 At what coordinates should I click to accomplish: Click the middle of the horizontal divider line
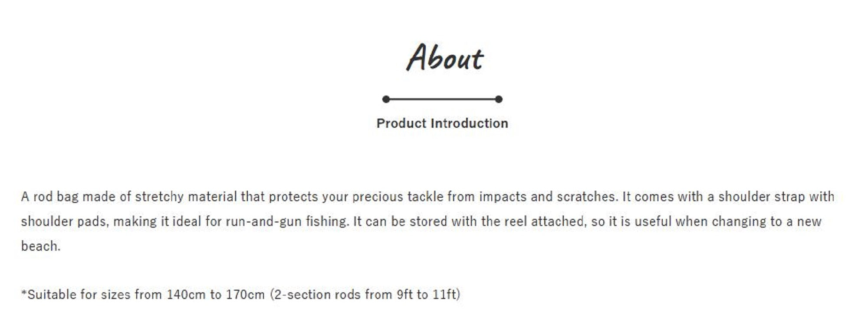(442, 99)
